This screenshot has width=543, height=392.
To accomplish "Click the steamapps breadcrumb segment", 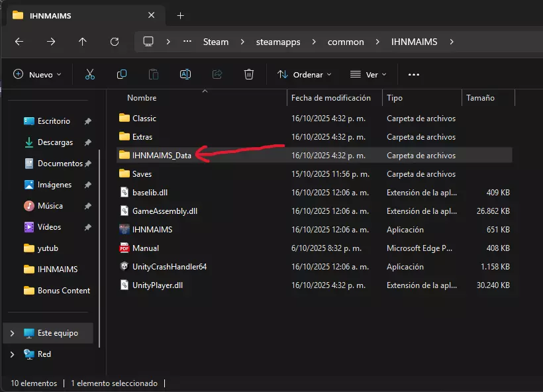I will (278, 42).
